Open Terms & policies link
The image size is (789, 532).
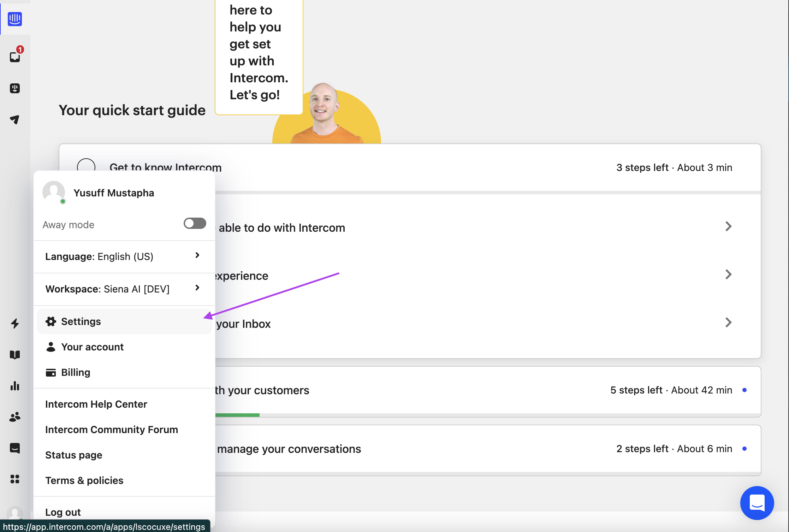pos(84,480)
